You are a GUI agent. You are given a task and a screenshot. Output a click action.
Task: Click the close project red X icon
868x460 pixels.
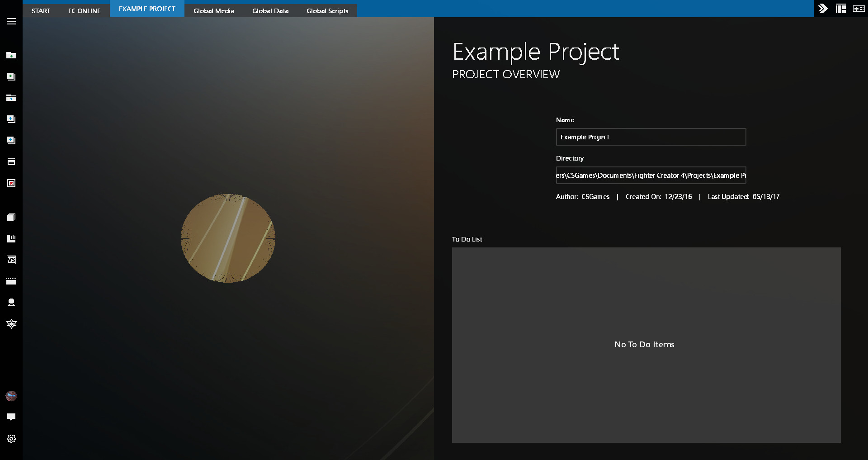coord(11,183)
